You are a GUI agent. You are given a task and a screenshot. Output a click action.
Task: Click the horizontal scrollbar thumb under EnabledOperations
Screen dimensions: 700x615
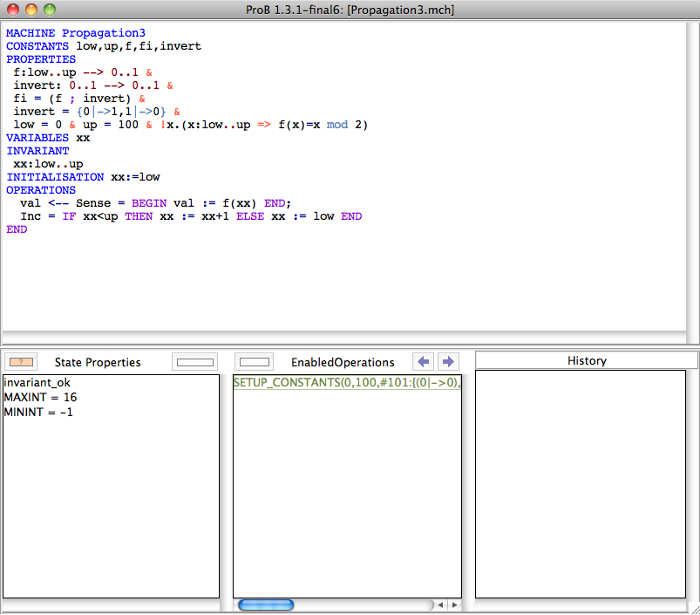coord(266,605)
